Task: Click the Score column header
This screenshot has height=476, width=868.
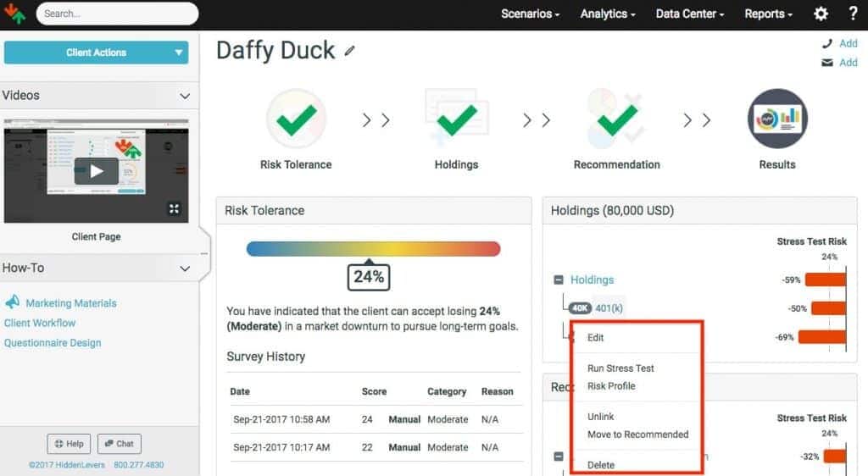Action: coord(374,391)
